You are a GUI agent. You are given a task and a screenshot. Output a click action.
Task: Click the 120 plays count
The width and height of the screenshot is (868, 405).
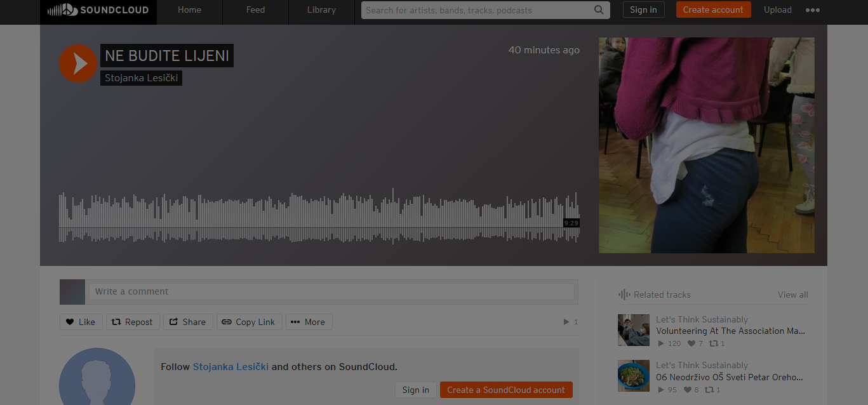click(x=669, y=343)
